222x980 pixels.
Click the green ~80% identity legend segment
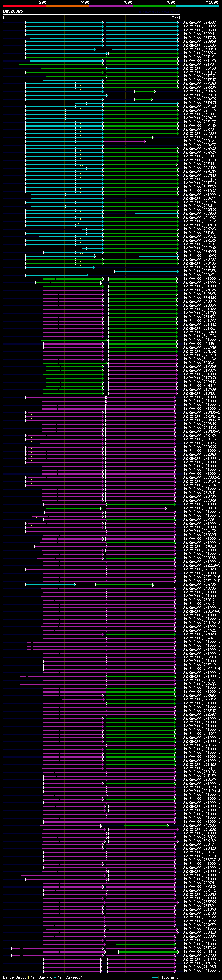pos(154,6)
